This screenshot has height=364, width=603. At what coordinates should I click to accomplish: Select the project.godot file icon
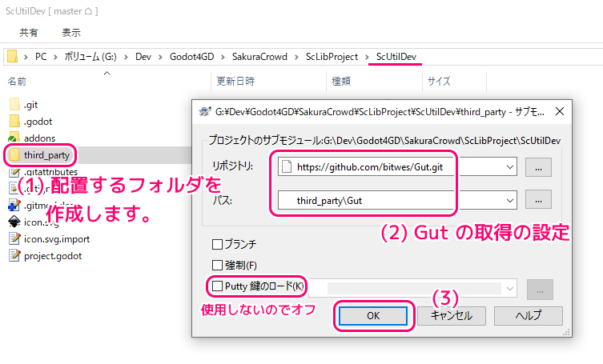pyautogui.click(x=14, y=256)
